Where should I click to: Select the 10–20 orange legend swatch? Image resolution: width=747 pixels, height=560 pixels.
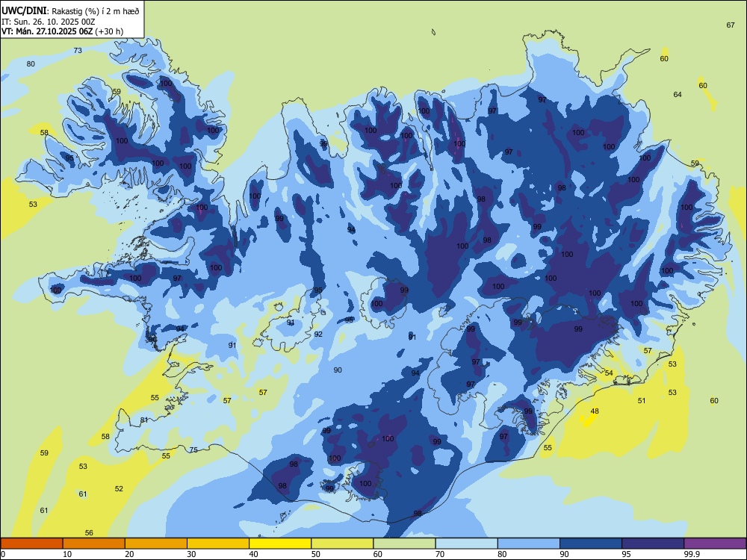[94, 544]
